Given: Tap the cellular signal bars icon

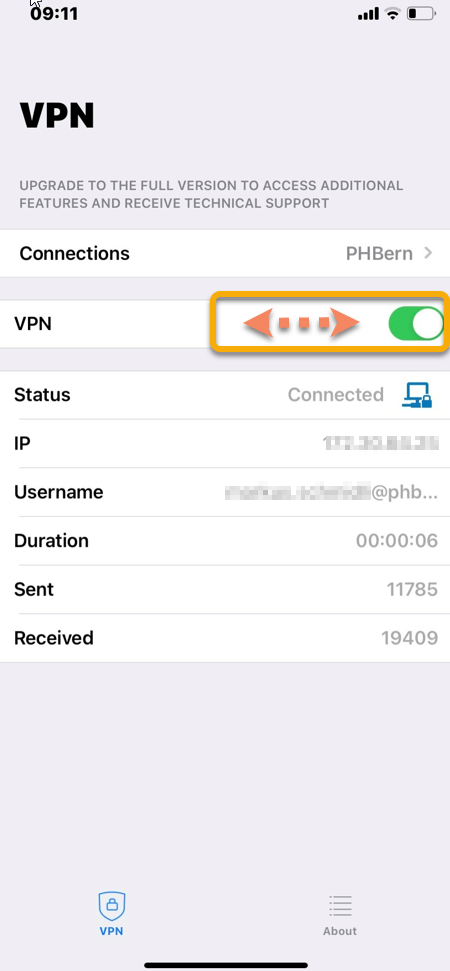Looking at the screenshot, I should (x=368, y=14).
